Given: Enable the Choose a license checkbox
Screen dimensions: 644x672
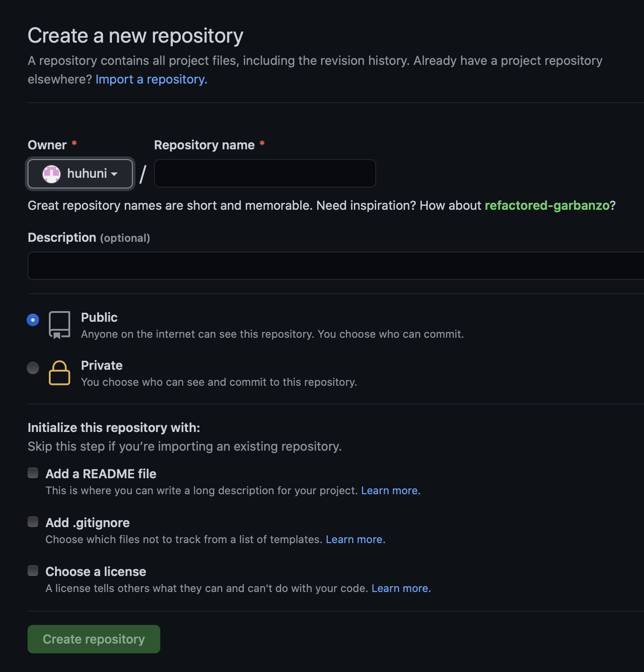Looking at the screenshot, I should tap(33, 571).
